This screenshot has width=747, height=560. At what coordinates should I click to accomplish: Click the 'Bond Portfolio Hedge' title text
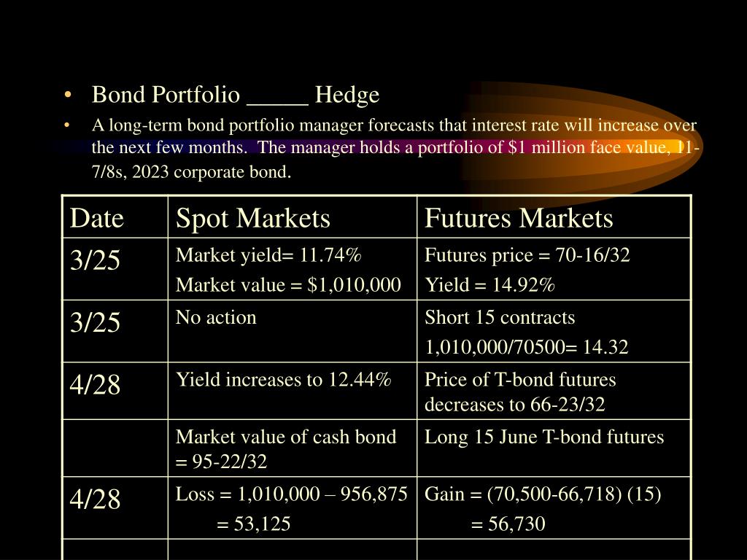(x=236, y=94)
